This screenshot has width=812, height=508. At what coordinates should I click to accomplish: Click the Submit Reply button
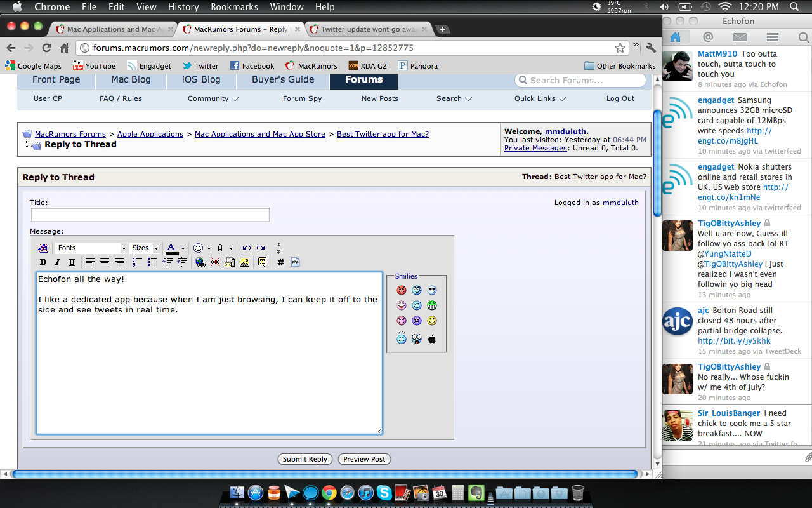coord(305,459)
